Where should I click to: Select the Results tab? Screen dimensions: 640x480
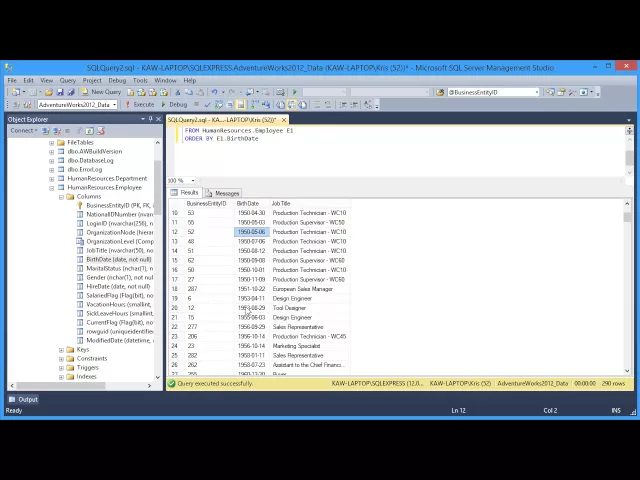pyautogui.click(x=185, y=193)
